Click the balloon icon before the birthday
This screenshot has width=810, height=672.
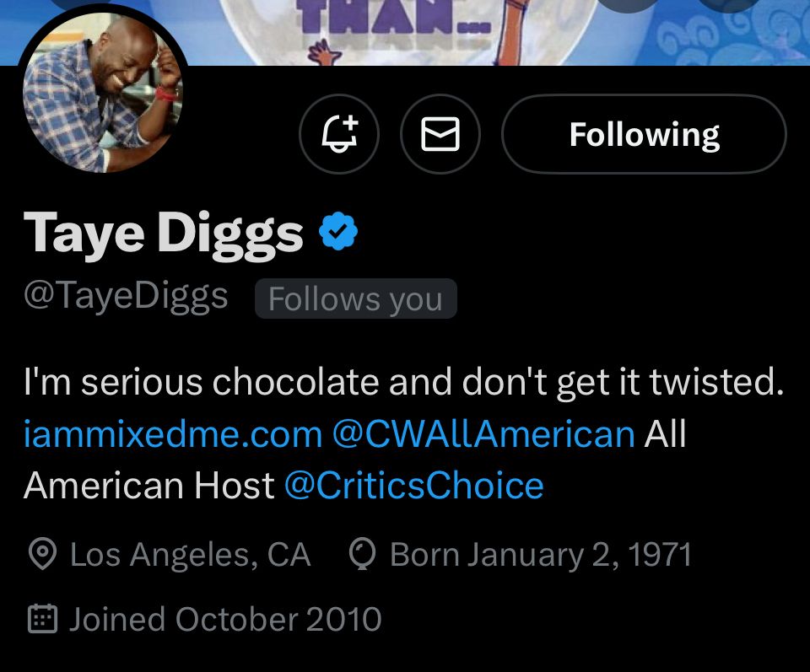coord(364,554)
